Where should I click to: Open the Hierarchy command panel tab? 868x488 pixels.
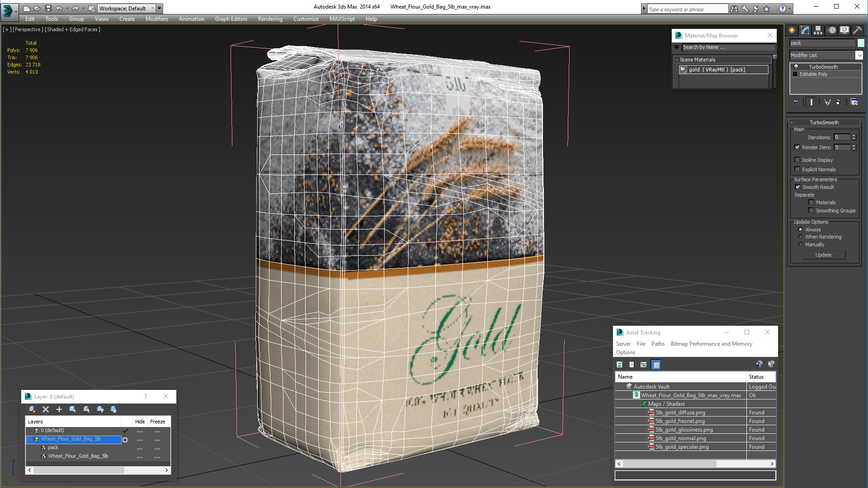tap(818, 30)
